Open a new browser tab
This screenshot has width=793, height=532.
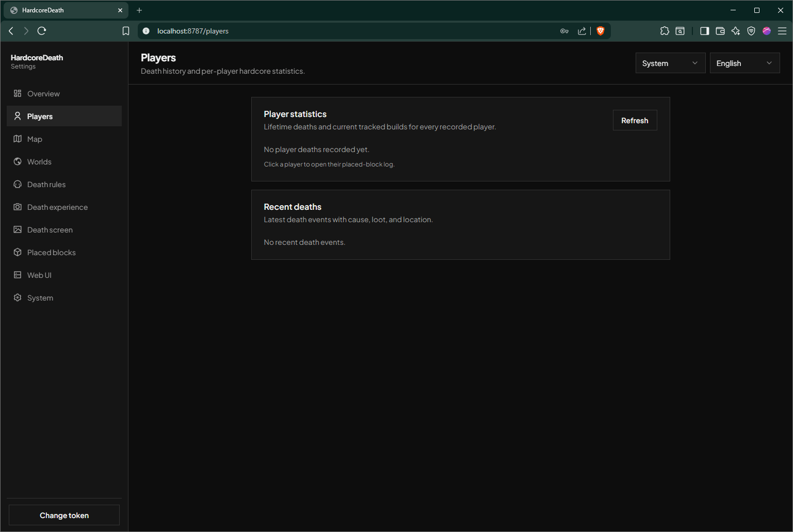click(x=139, y=10)
